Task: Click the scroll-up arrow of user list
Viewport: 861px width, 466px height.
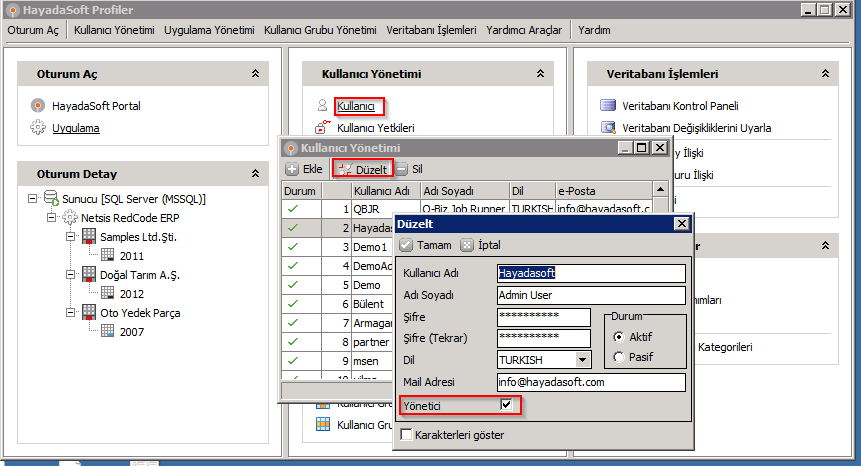Action: (661, 189)
